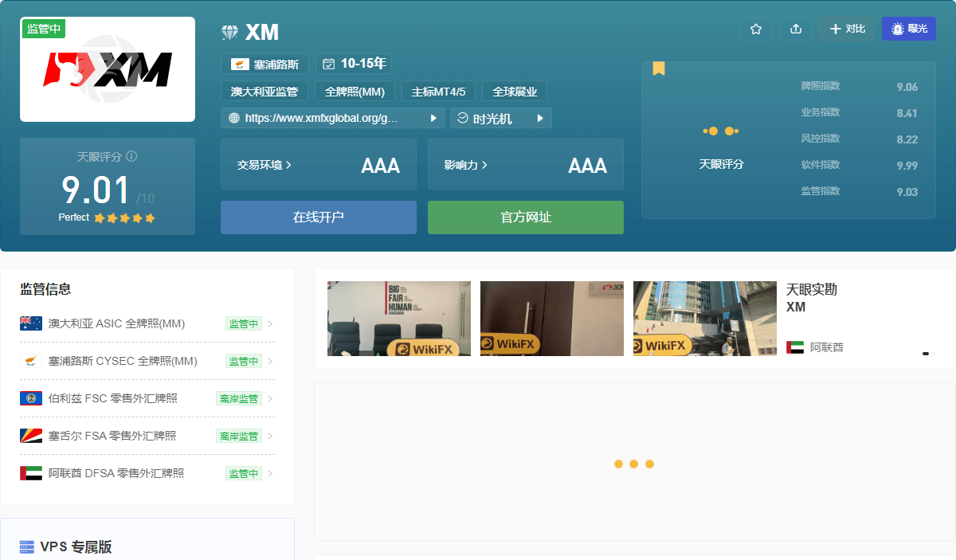Viewport: 956px width, 560px height.
Task: Open the 澳大利亚 ASIC 全牌照(MM) row
Action: pos(147,323)
